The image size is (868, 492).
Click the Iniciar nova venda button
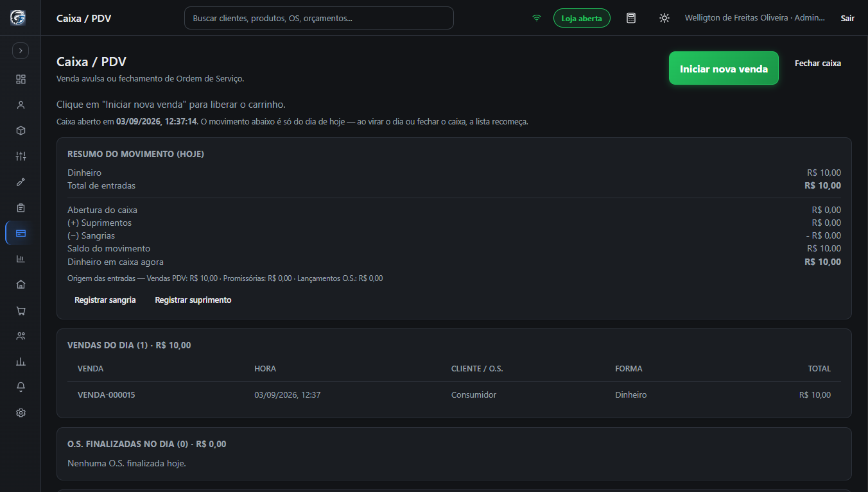pyautogui.click(x=724, y=68)
